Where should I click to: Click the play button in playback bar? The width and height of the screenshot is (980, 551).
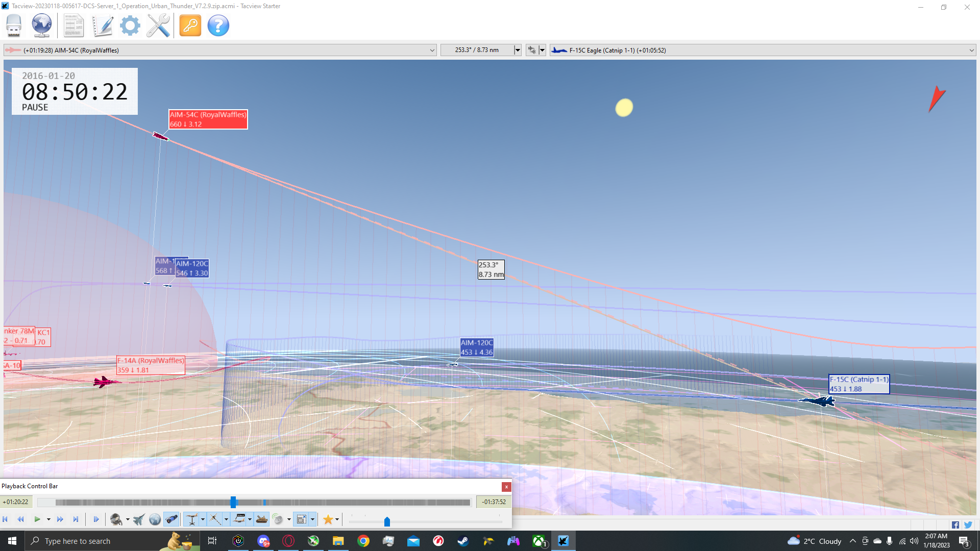(37, 519)
